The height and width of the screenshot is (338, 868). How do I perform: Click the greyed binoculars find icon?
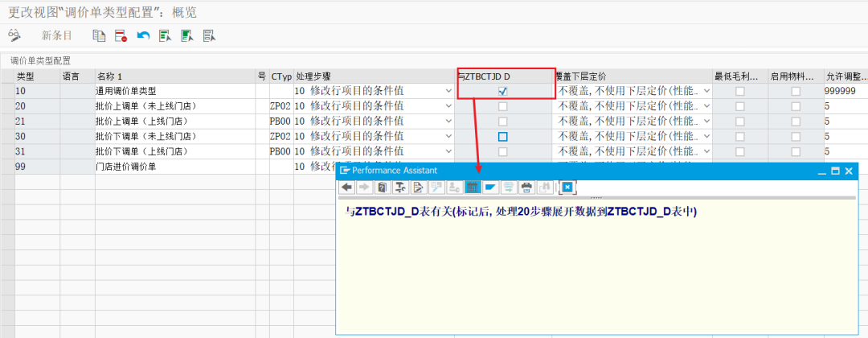coord(543,188)
